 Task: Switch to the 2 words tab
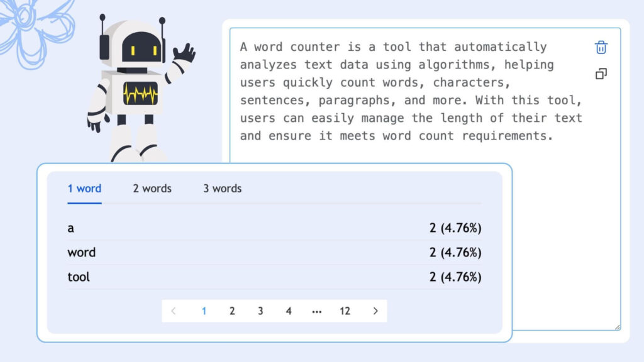pos(152,189)
